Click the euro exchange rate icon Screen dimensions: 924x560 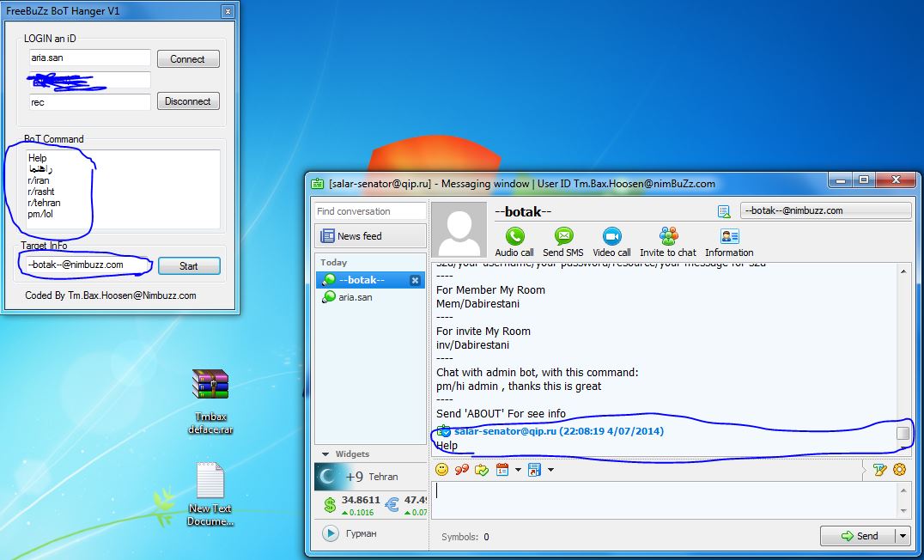click(392, 505)
